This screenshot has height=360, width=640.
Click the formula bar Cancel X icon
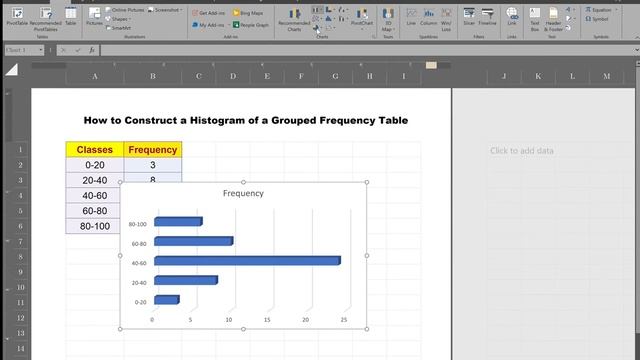pyautogui.click(x=63, y=50)
